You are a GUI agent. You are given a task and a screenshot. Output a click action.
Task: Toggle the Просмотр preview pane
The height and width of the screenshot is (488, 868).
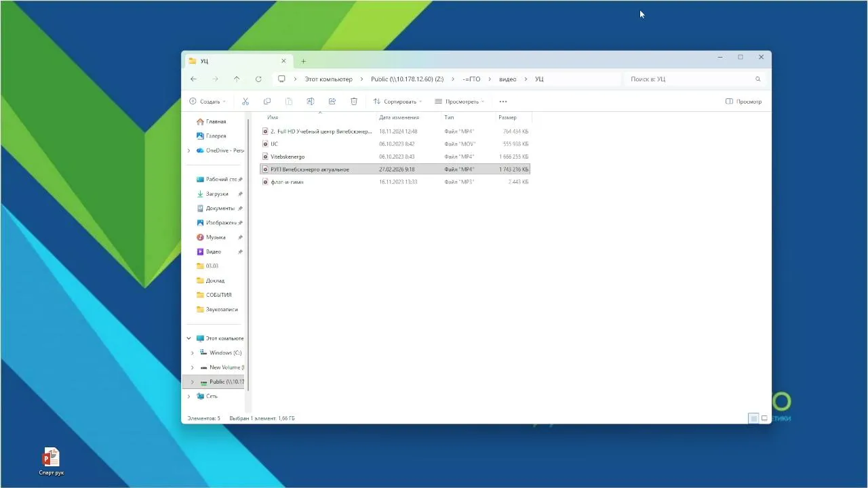coord(743,102)
